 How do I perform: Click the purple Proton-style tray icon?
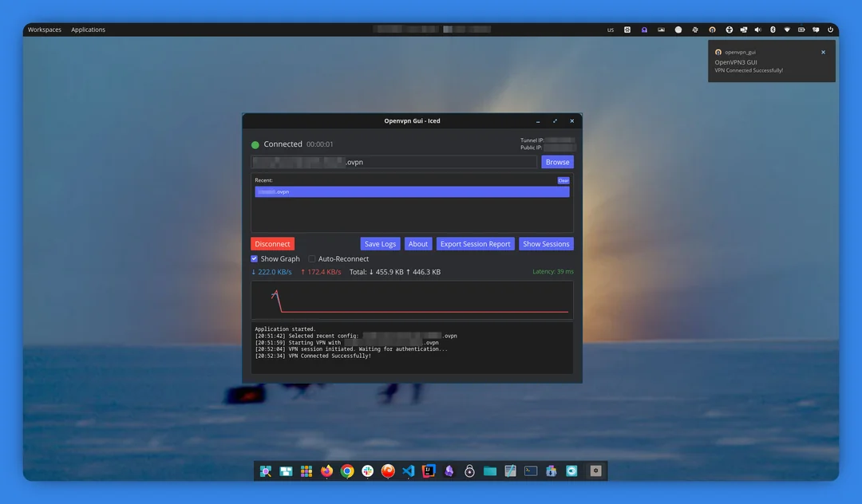click(x=644, y=30)
